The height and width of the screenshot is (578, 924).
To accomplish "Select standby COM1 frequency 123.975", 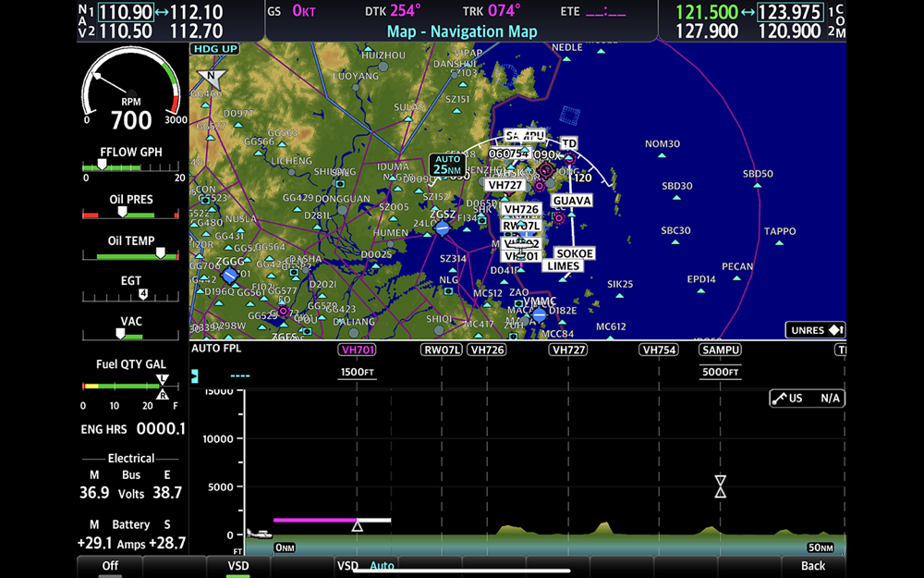I will click(x=790, y=12).
